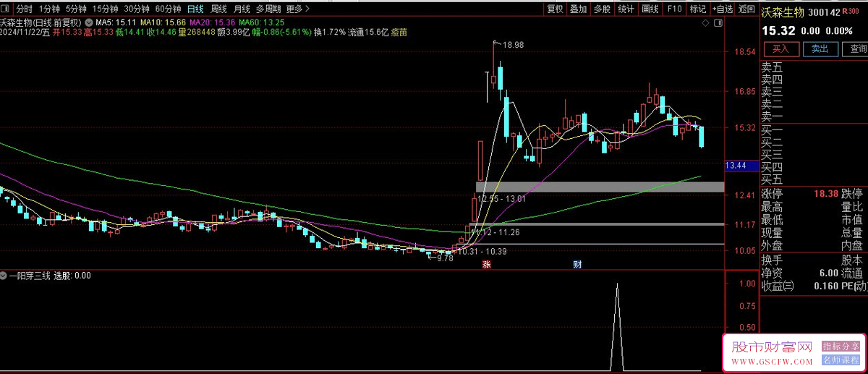Click the 财 financial marker on the timeline
The width and height of the screenshot is (868, 374).
578,265
